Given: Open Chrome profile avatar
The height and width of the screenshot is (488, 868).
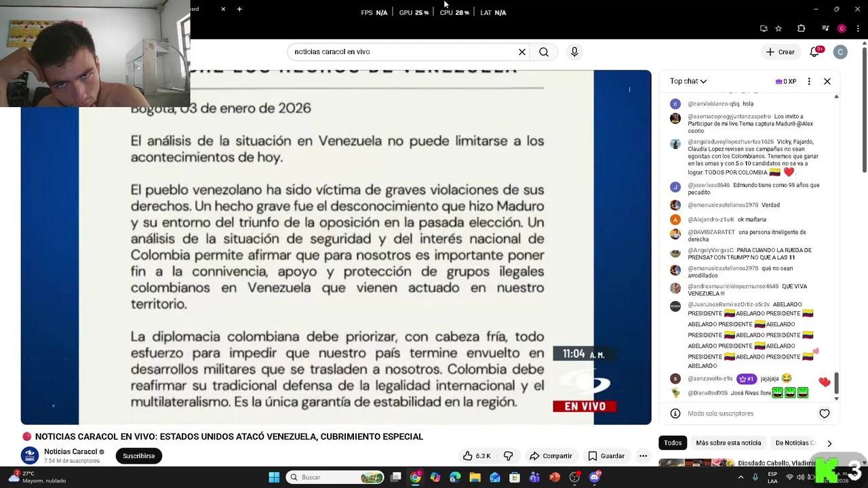Looking at the screenshot, I should click(842, 28).
